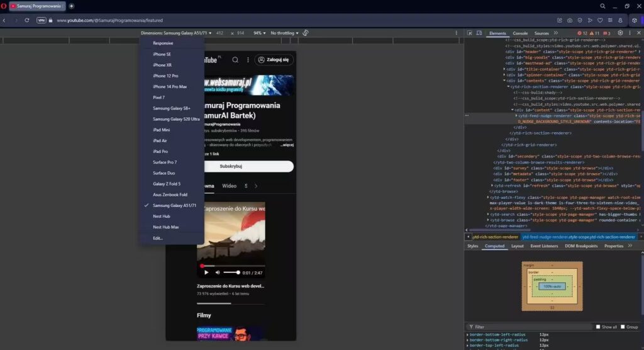The image size is (644, 350).
Task: Select Surface Duo device
Action: 164,173
